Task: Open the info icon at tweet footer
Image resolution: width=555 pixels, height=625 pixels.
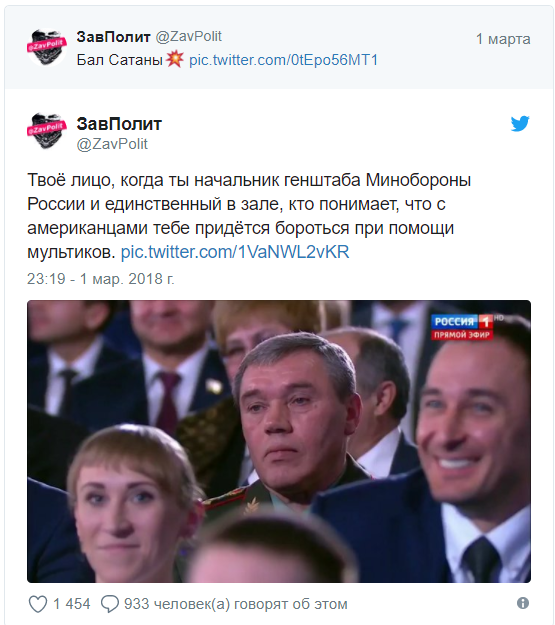Action: [x=523, y=603]
